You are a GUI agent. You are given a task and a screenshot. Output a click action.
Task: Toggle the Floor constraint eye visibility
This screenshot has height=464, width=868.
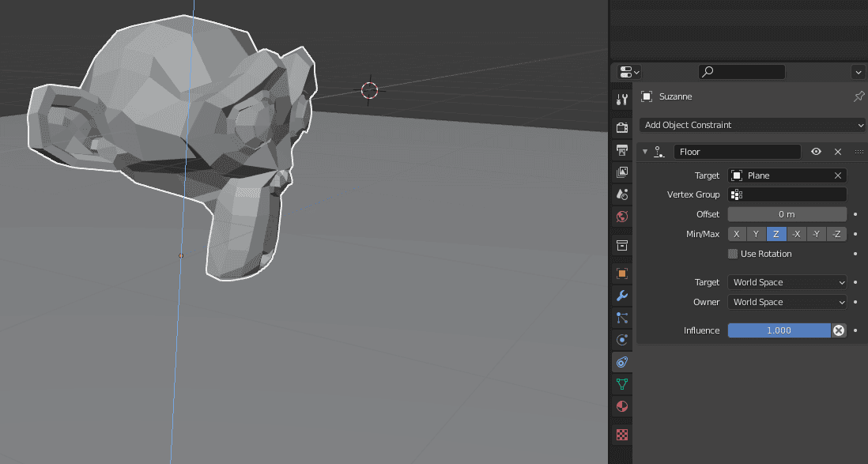817,151
